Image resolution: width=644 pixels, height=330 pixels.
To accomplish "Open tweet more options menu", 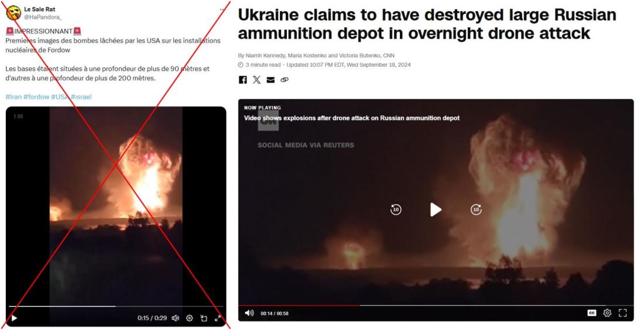I will click(x=222, y=9).
